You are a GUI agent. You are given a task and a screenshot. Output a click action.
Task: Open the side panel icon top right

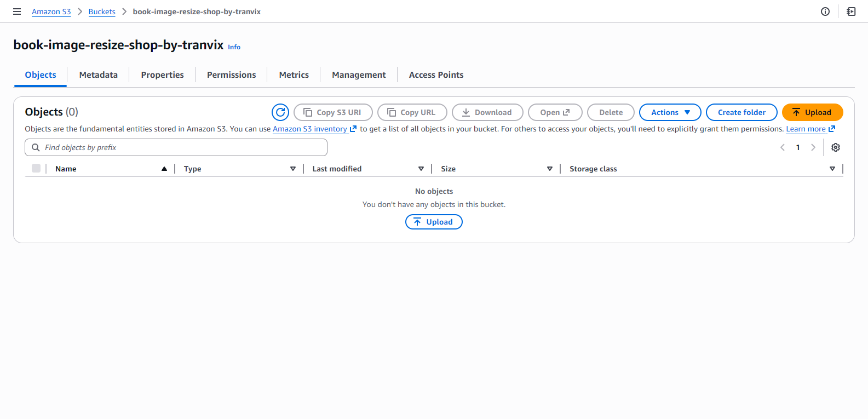[851, 12]
